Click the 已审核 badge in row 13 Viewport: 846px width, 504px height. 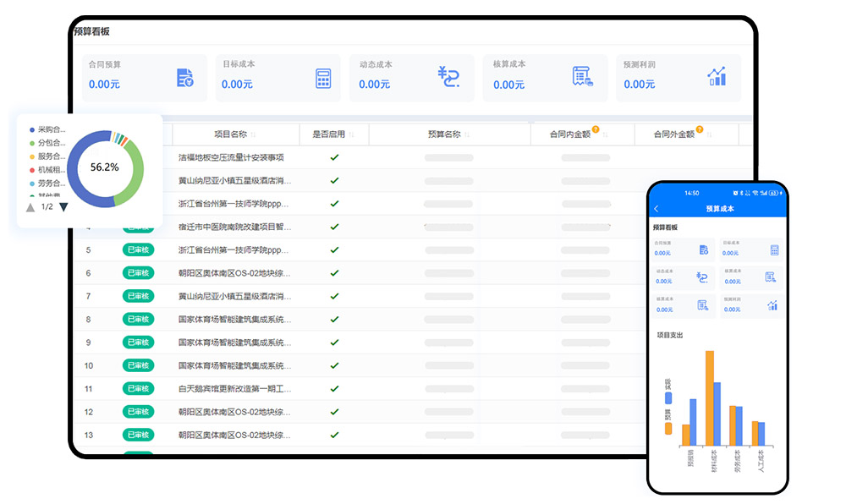click(x=138, y=435)
